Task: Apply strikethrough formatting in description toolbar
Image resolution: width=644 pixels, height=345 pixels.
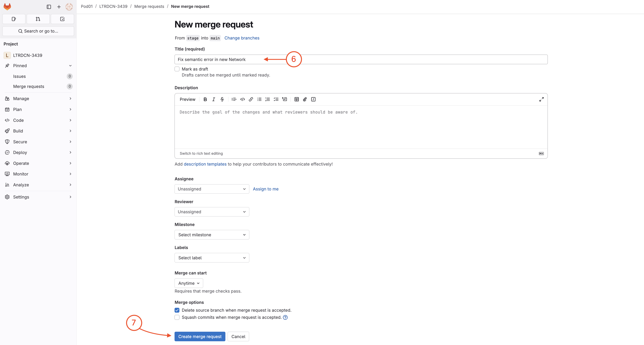Action: coord(222,99)
